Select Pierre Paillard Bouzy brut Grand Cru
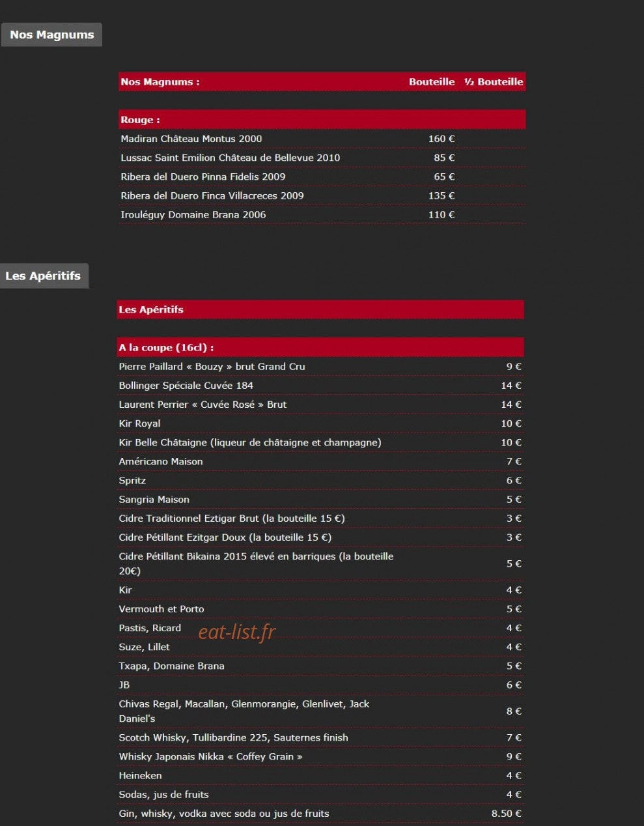The width and height of the screenshot is (644, 826). [212, 367]
